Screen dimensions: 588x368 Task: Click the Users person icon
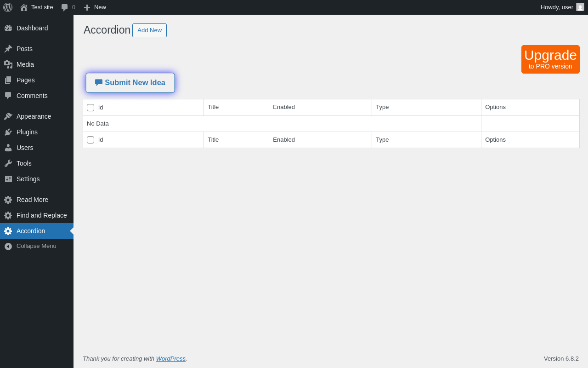(x=8, y=148)
